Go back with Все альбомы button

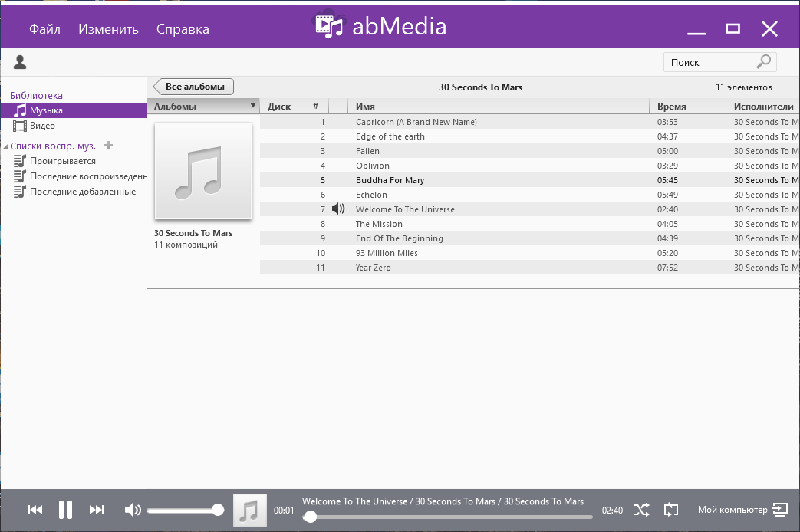point(194,87)
